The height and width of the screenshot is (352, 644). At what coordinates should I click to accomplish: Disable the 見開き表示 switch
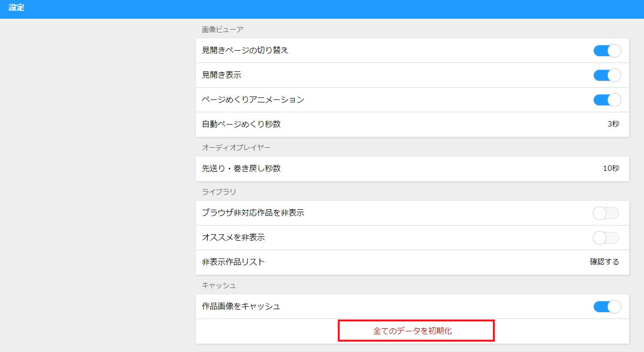pyautogui.click(x=607, y=75)
